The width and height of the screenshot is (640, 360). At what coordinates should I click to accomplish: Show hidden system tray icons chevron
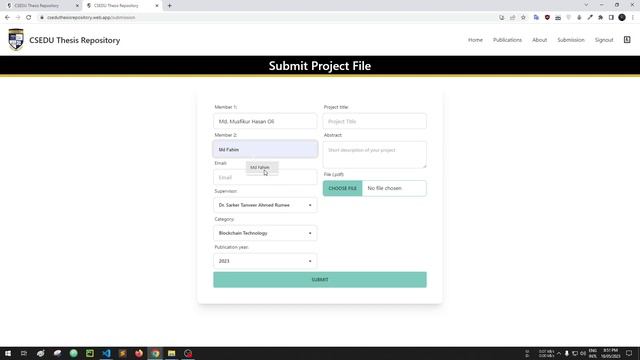pyautogui.click(x=558, y=353)
